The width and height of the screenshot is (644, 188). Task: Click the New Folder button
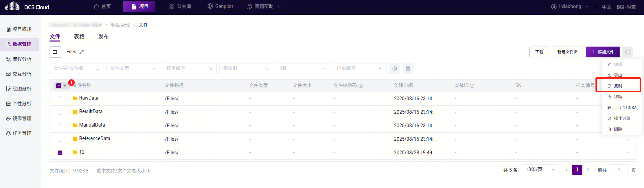coord(567,52)
